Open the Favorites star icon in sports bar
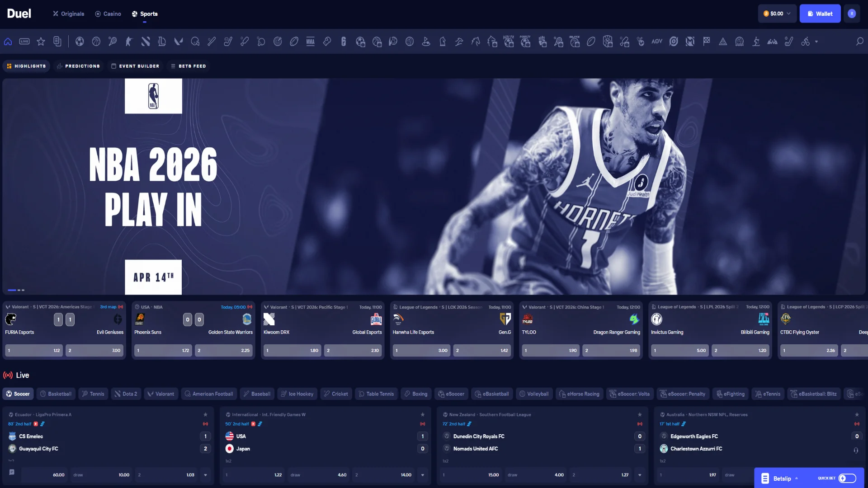This screenshot has height=488, width=868. [x=41, y=42]
